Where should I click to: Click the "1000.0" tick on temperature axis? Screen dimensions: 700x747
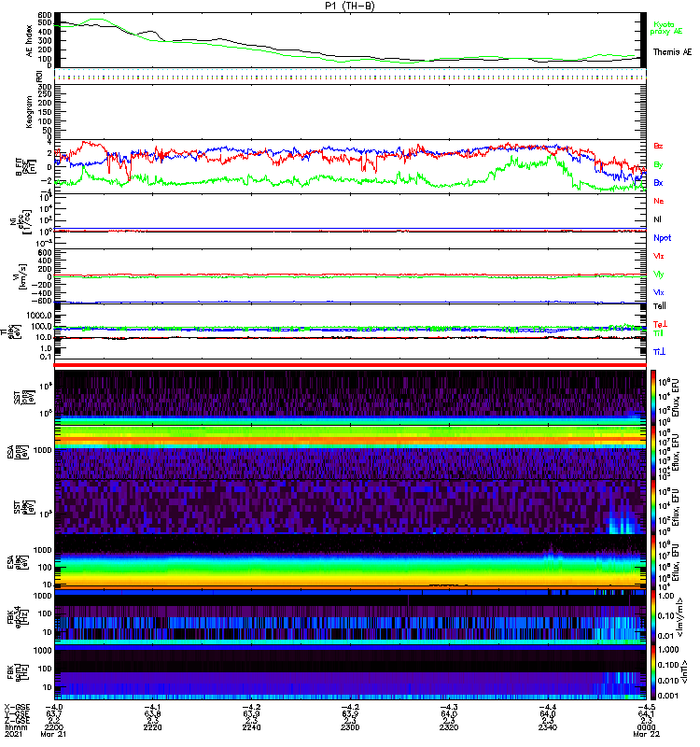click(39, 316)
